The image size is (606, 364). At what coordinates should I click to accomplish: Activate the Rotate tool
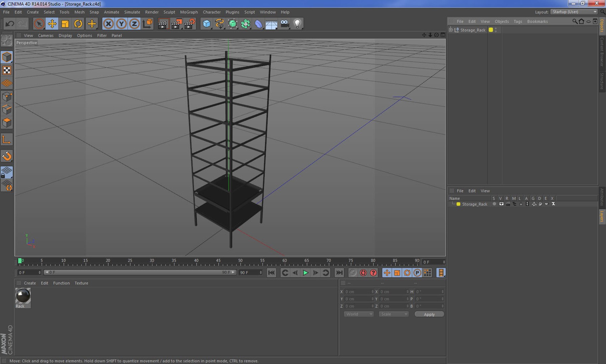tap(78, 24)
